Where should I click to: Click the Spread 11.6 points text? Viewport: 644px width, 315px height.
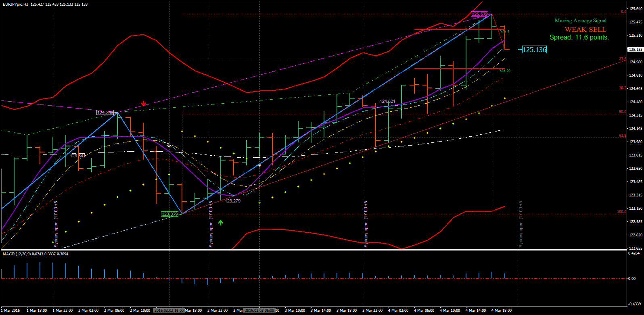(579, 38)
